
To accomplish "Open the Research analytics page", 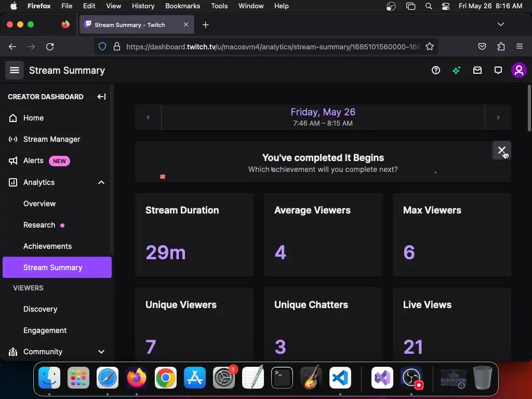I will click(39, 225).
